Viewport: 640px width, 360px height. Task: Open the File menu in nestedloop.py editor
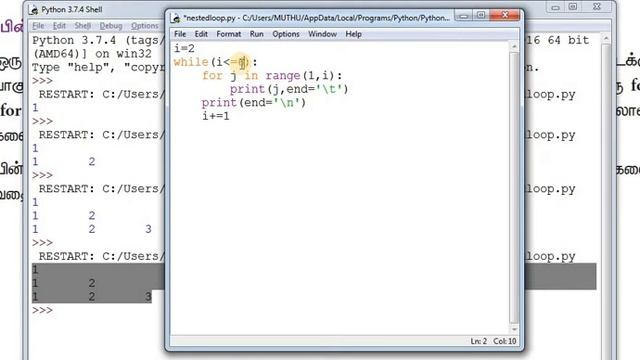[180, 34]
